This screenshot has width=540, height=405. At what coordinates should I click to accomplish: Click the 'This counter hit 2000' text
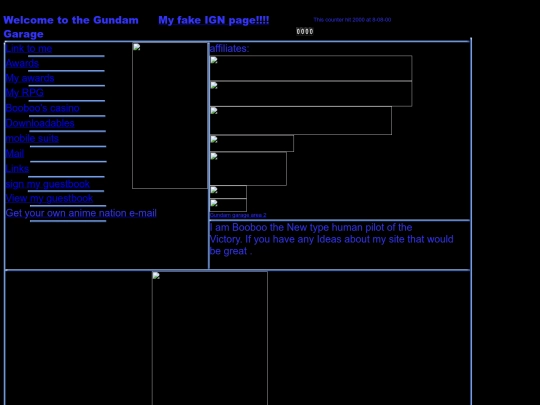(352, 20)
